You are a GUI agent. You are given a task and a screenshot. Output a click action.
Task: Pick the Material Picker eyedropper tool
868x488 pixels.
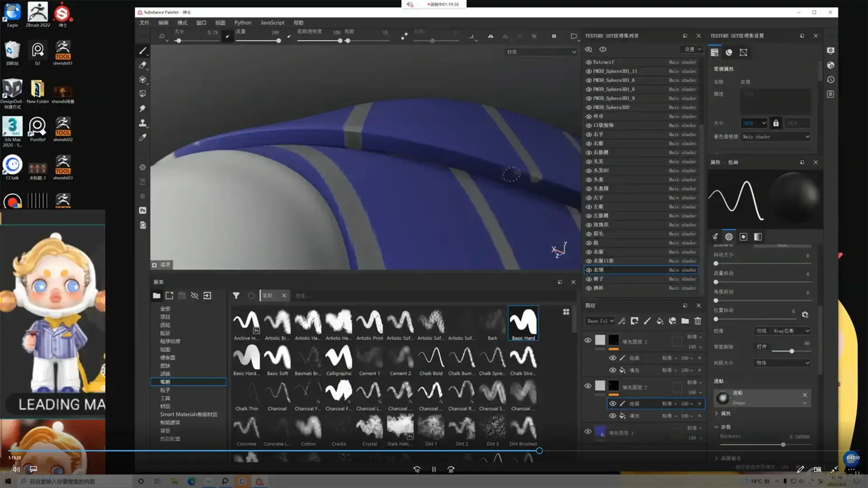tap(142, 137)
